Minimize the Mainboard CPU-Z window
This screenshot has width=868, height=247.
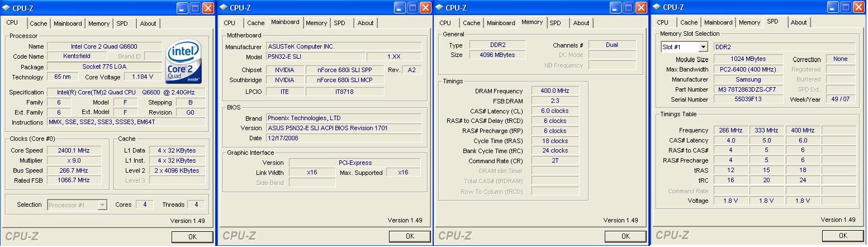(400, 7)
